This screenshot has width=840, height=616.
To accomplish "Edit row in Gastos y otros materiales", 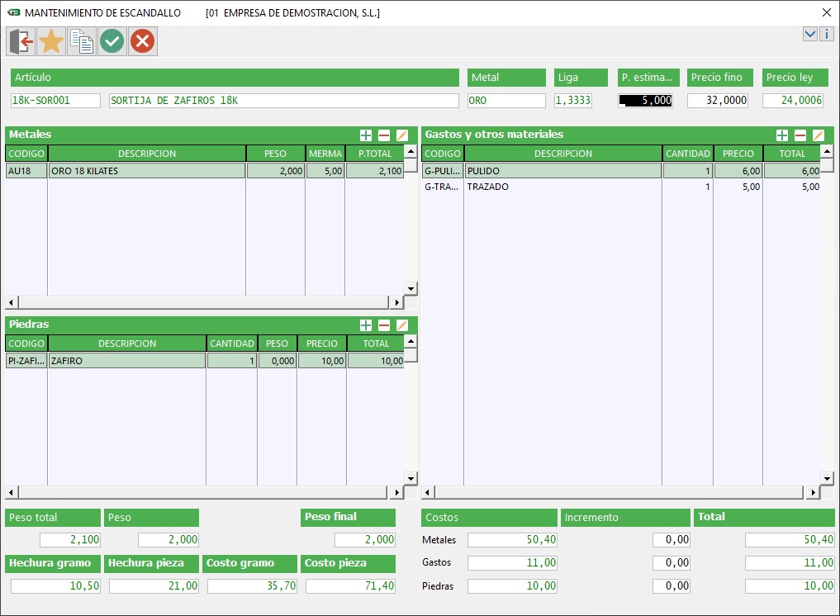I will coord(819,135).
